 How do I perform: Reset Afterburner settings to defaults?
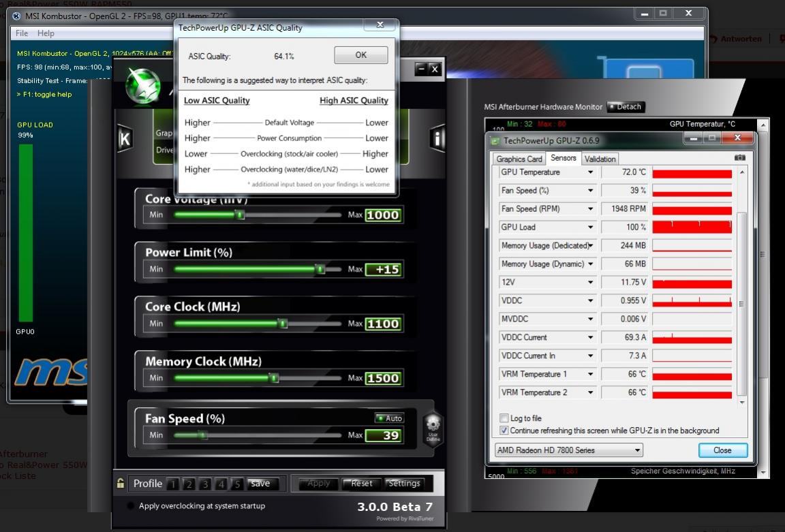click(361, 484)
